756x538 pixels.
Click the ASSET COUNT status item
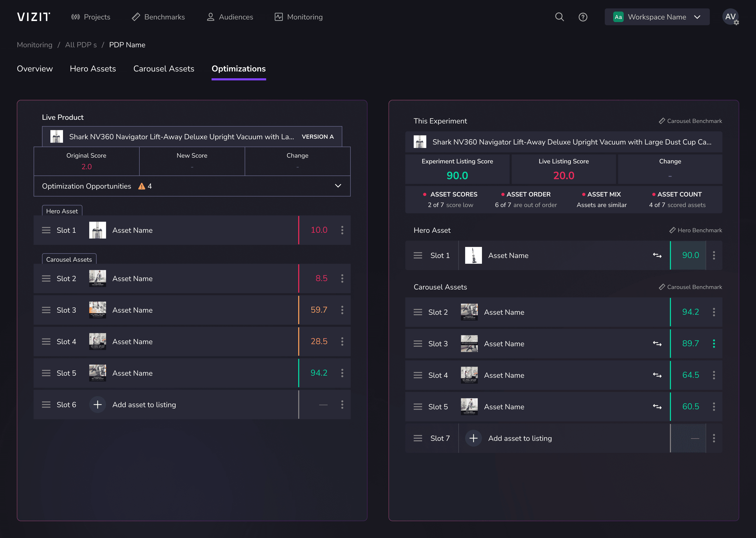(677, 199)
